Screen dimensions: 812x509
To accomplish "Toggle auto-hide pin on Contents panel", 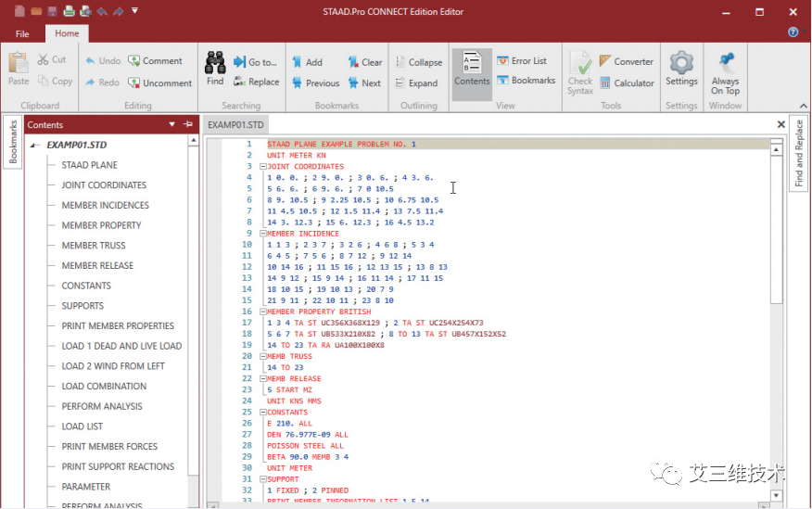I will [187, 124].
